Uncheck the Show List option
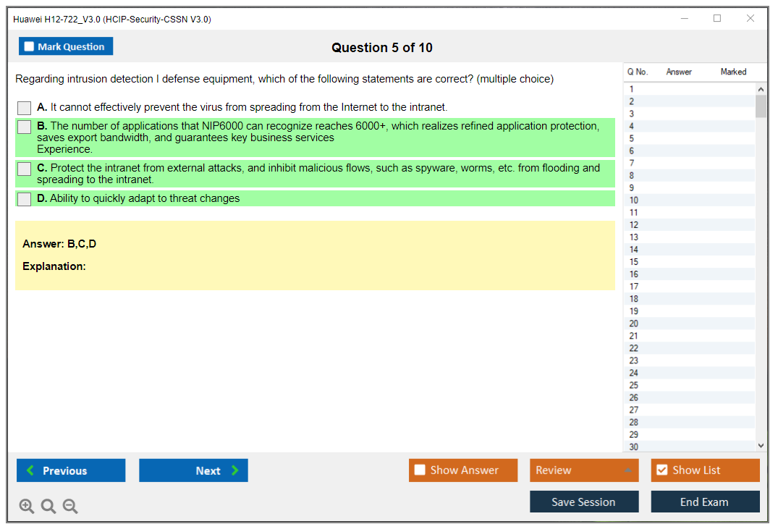This screenshot has width=778, height=532. [x=661, y=470]
